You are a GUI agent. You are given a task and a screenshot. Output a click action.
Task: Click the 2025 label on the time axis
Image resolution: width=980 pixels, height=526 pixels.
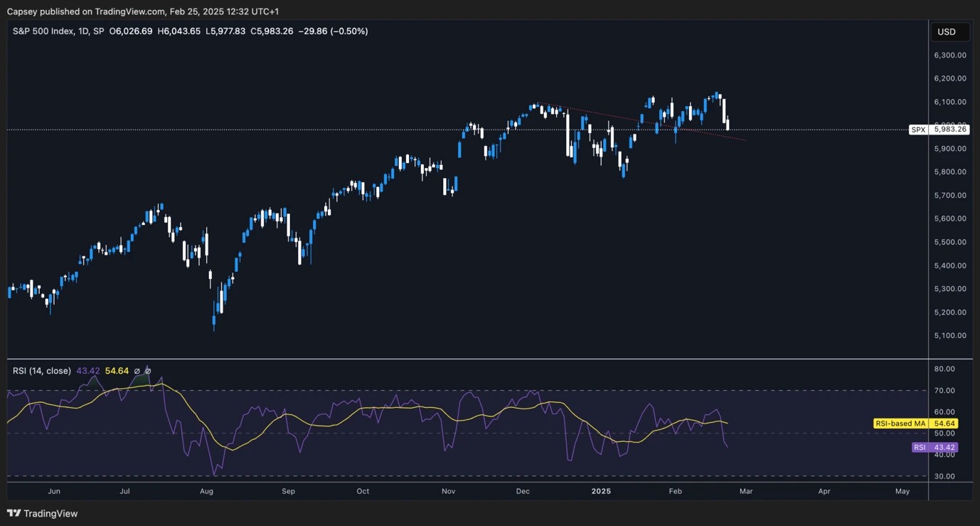pos(601,491)
